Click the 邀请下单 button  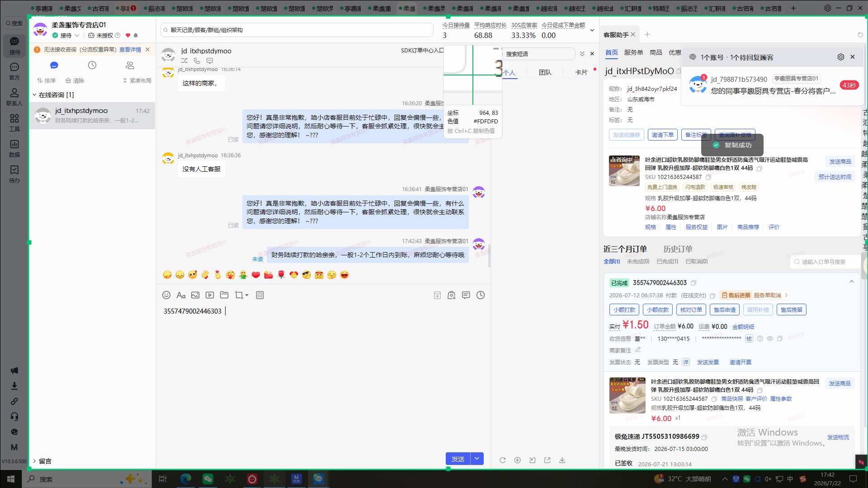tap(663, 135)
